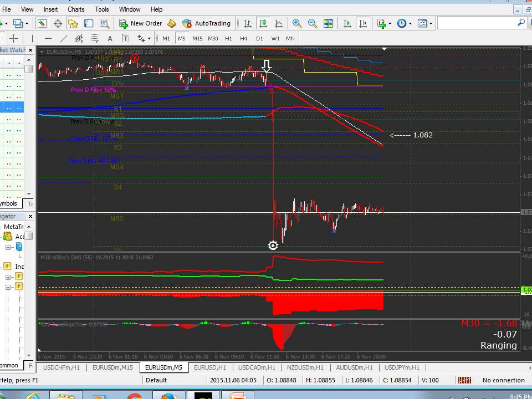The height and width of the screenshot is (399, 532).
Task: Close the Market Watch panel
Action: (x=30, y=50)
